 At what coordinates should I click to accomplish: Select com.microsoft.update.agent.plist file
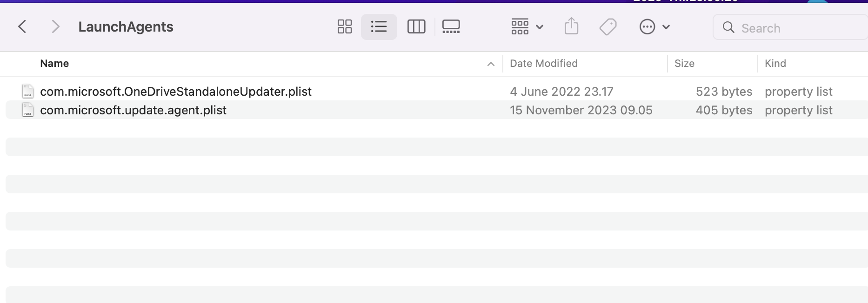pos(133,110)
